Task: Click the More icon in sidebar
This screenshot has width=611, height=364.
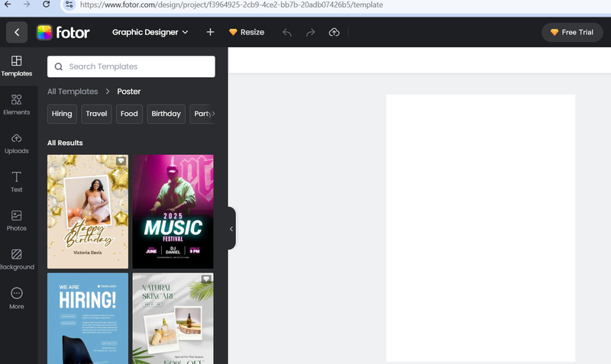Action: pyautogui.click(x=17, y=298)
